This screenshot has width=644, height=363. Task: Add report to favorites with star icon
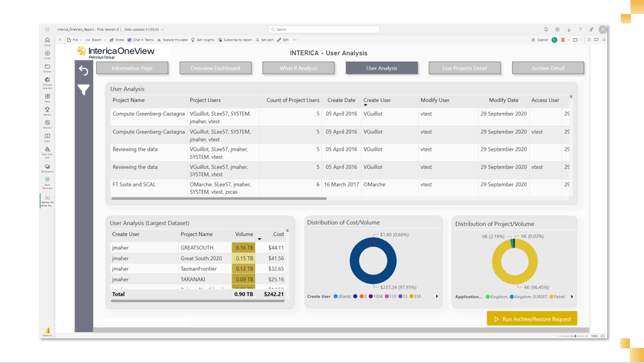point(604,40)
